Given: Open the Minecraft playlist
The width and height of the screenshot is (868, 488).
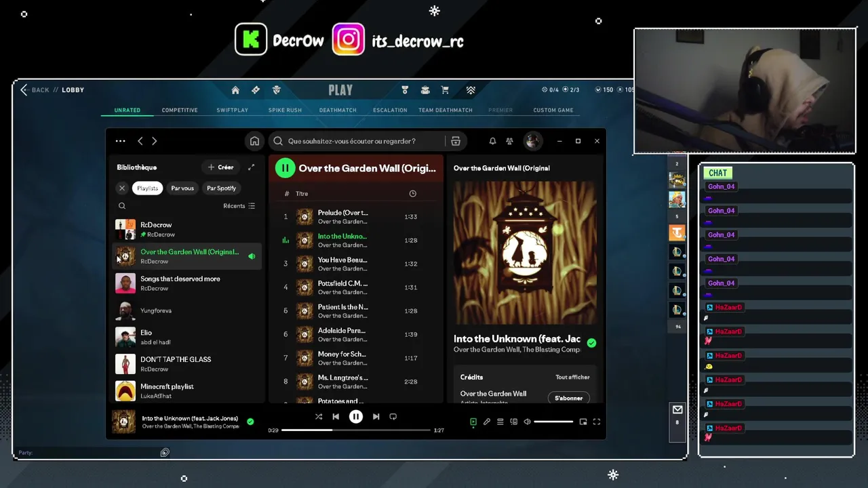Looking at the screenshot, I should point(185,391).
